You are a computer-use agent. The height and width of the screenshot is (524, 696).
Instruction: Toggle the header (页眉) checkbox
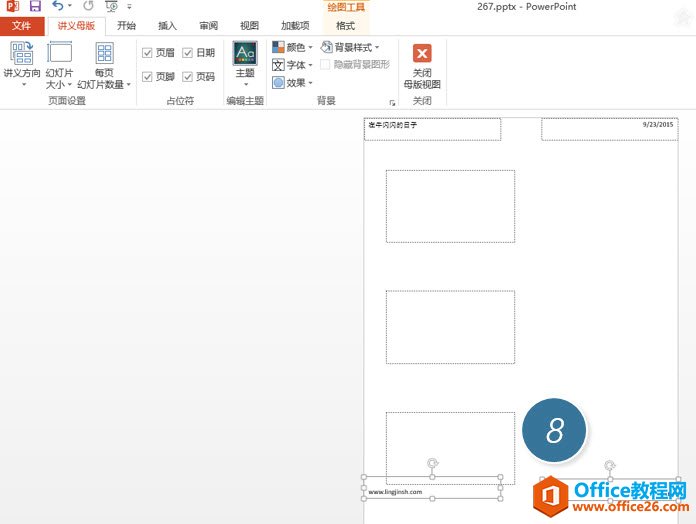pyautogui.click(x=148, y=53)
